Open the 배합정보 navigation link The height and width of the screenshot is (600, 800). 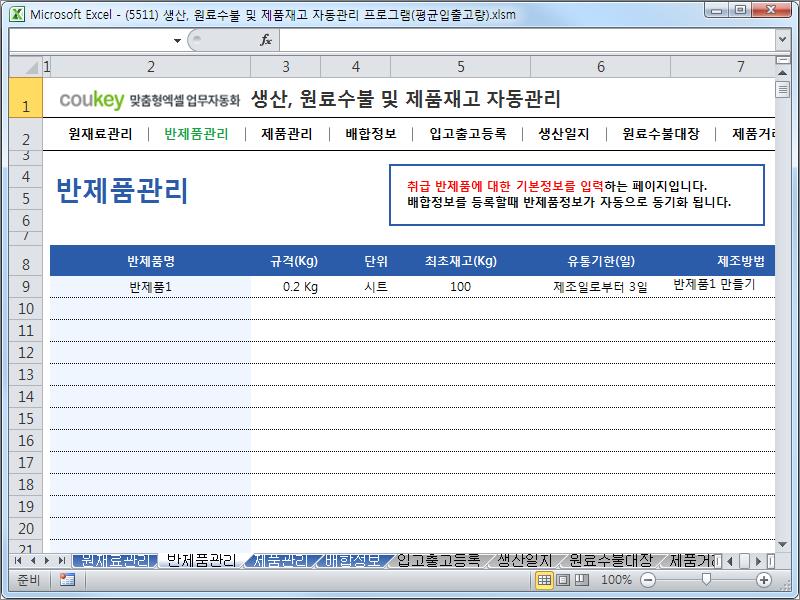click(x=371, y=134)
